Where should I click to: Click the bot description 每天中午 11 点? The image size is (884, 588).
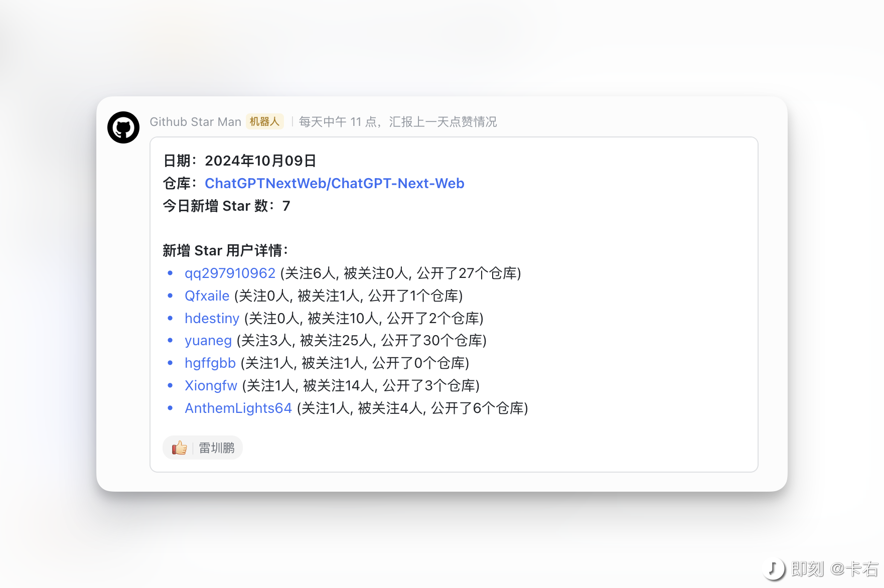pos(398,122)
